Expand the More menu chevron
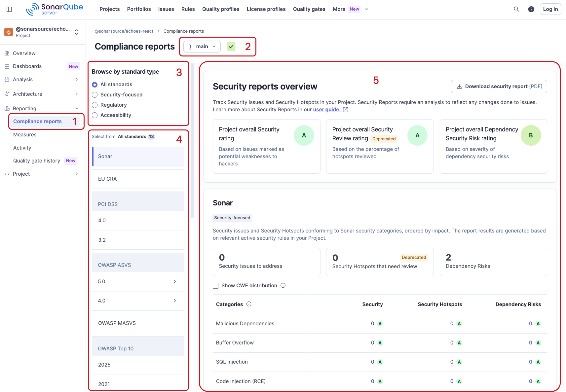 [x=366, y=9]
